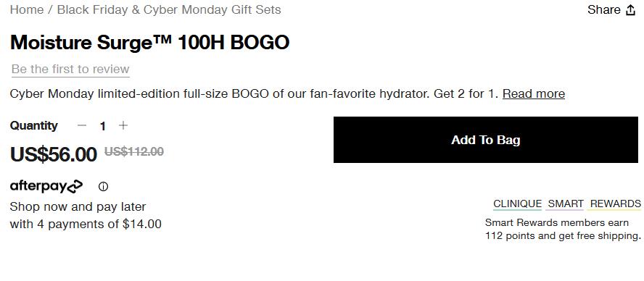Select the quantity value 1 field
644x281 pixels.
[103, 126]
